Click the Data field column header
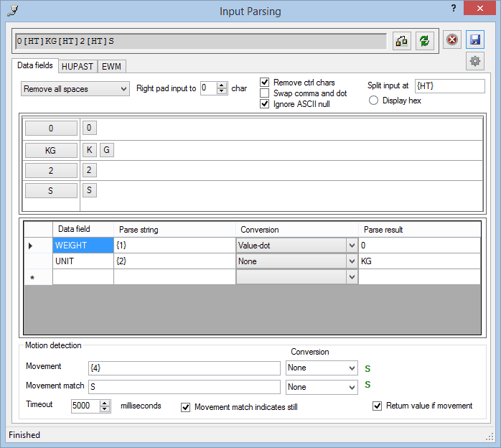 83,230
